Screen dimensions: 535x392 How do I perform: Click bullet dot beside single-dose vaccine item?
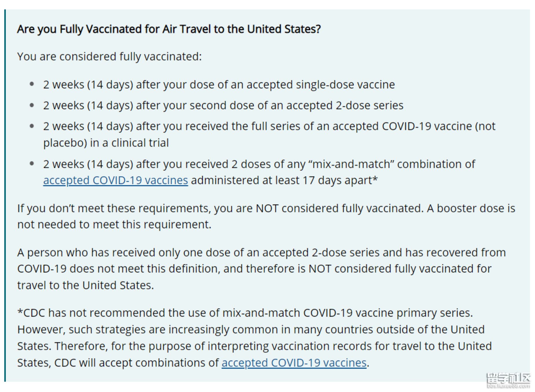tap(32, 84)
